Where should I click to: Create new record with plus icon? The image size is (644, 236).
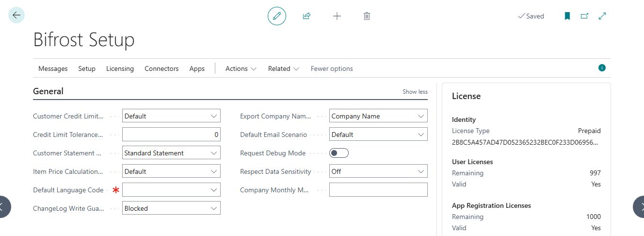(x=337, y=16)
